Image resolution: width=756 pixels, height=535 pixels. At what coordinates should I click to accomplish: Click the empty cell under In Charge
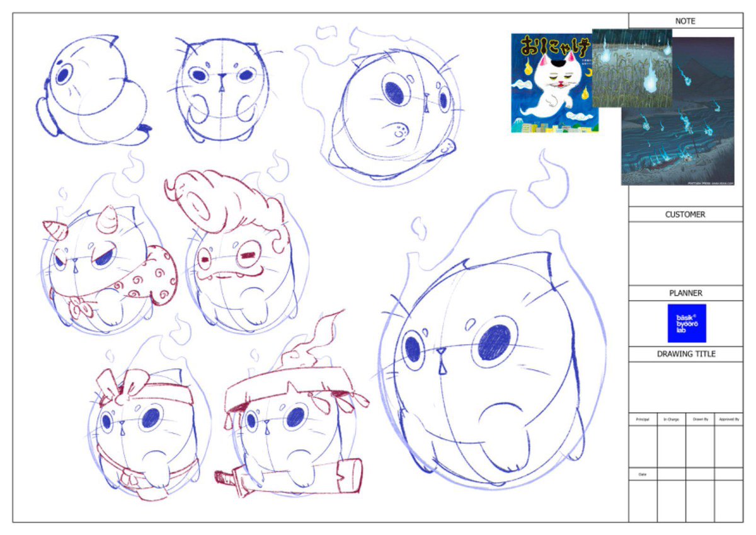(x=672, y=447)
